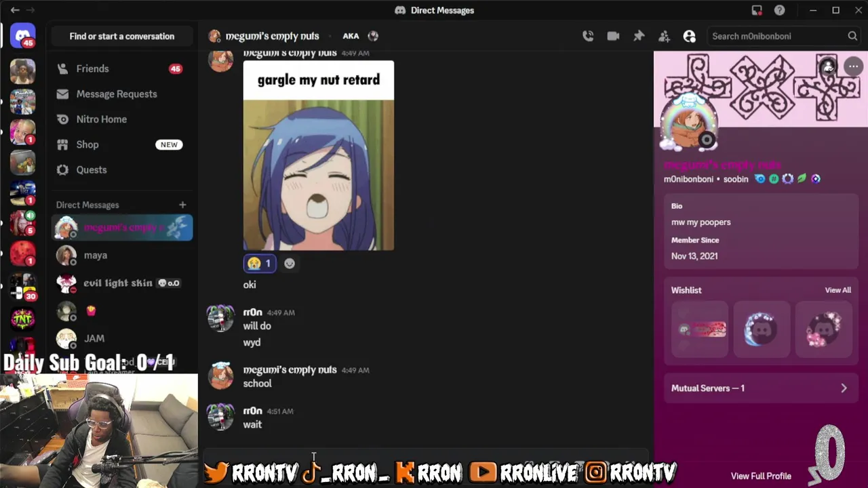The image size is (868, 488).
Task: Click megumi's avatar in chat header
Action: [x=215, y=36]
